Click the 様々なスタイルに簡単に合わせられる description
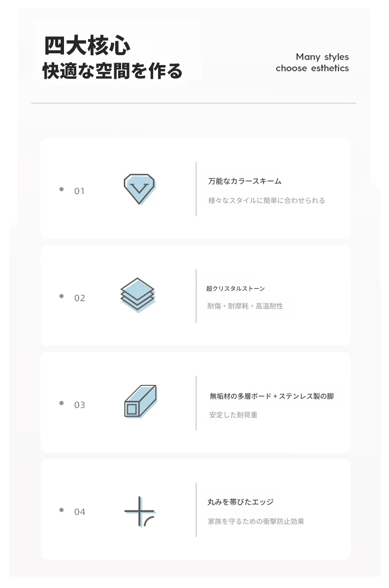Image resolution: width=389 pixels, height=588 pixels. [266, 201]
